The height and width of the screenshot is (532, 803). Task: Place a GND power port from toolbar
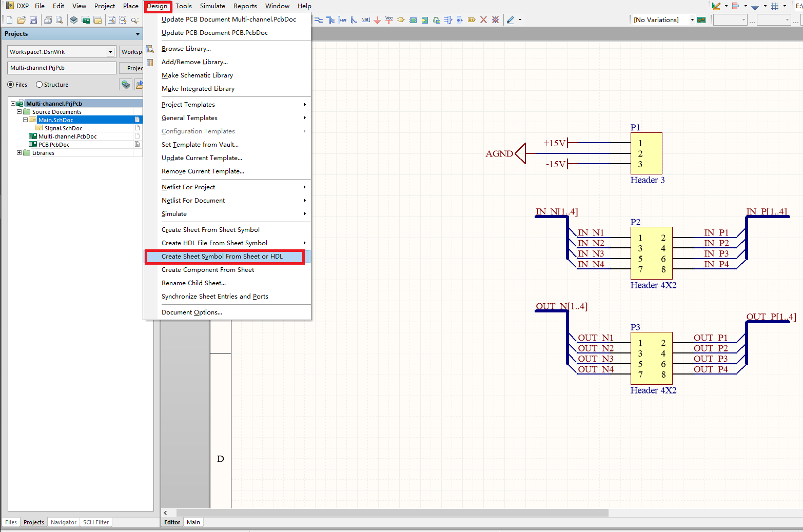tap(377, 20)
